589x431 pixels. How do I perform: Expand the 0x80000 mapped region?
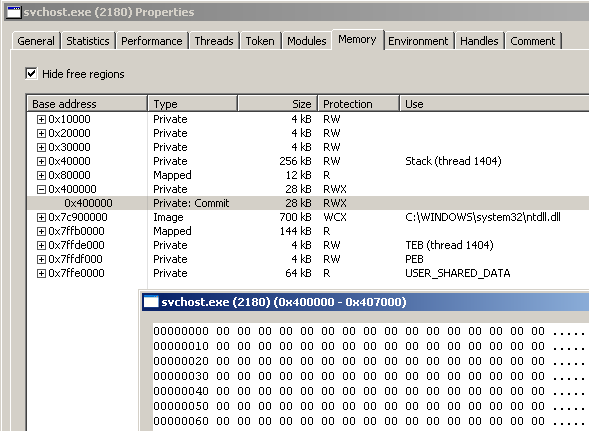pyautogui.click(x=41, y=175)
